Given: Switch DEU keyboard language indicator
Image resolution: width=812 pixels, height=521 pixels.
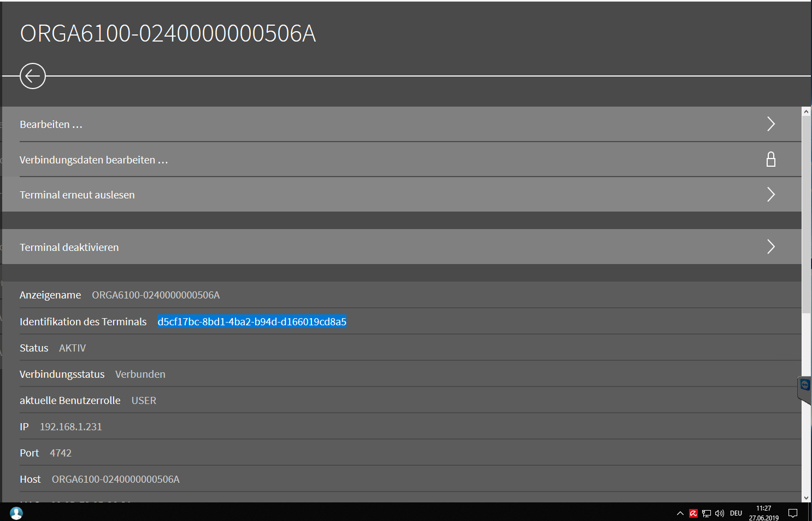Looking at the screenshot, I should (x=736, y=513).
